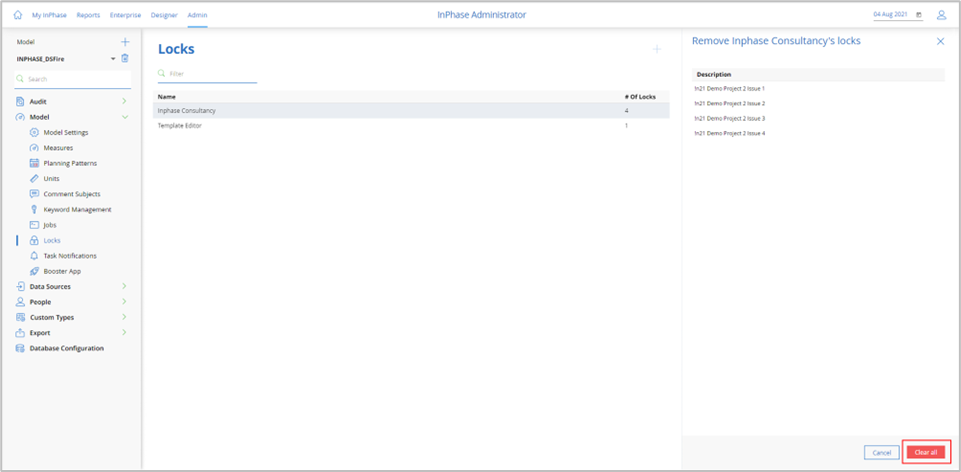Click the Data Sources icon

pyautogui.click(x=20, y=286)
